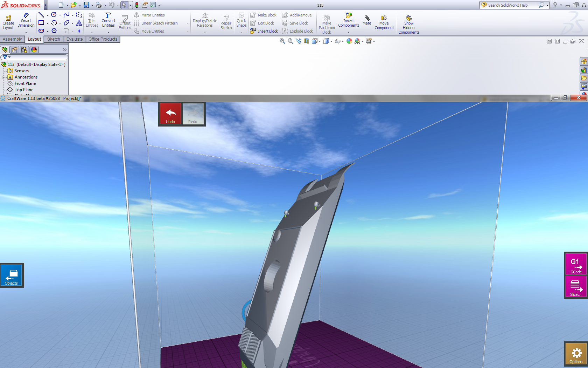Expand the Line tool dropdown arrow
Screen dimensions: 588x368
[x=47, y=15]
